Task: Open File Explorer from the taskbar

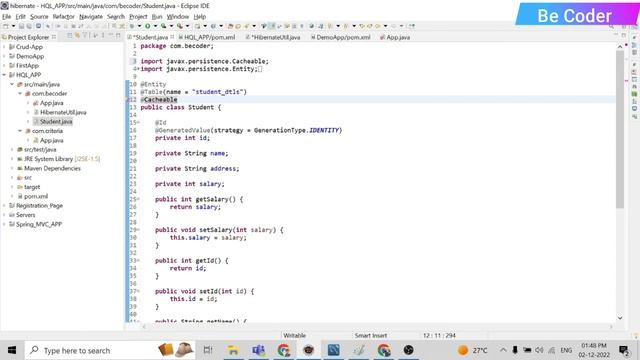Action: pos(233,350)
